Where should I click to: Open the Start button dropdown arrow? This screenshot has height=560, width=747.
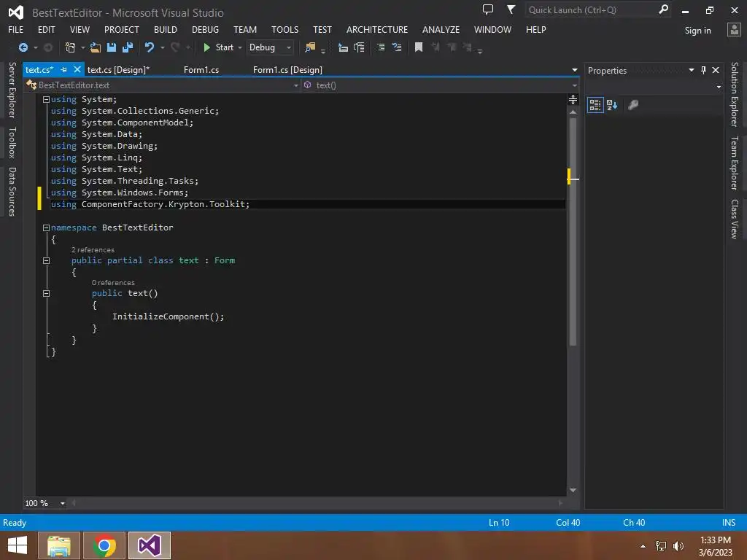point(240,47)
